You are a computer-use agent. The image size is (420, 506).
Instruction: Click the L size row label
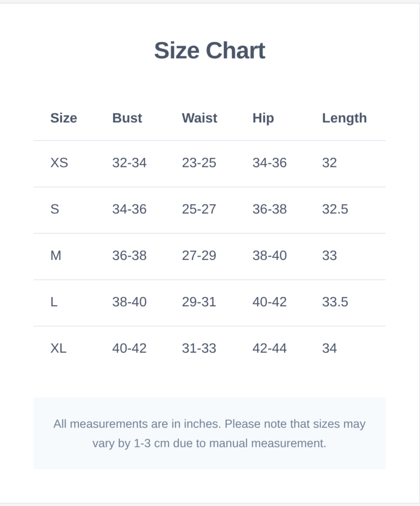(54, 302)
